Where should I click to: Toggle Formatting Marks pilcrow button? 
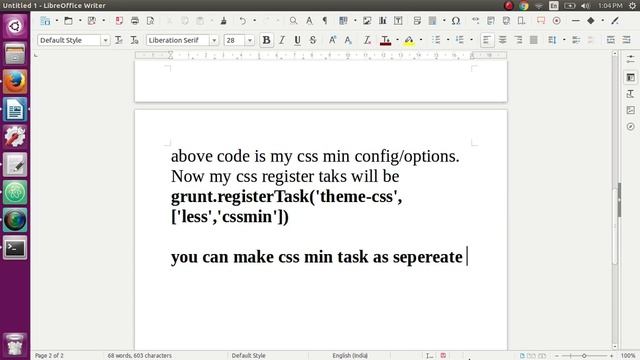tap(325, 21)
